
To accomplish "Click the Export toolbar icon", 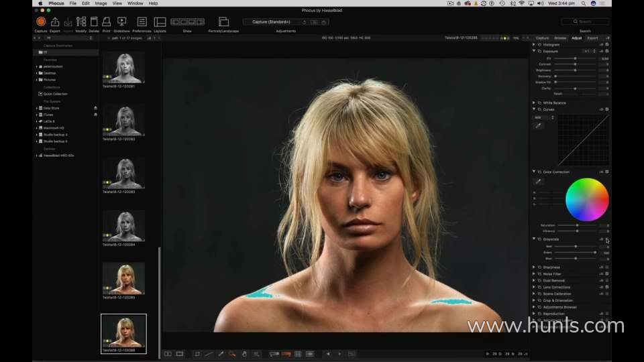I will click(55, 22).
